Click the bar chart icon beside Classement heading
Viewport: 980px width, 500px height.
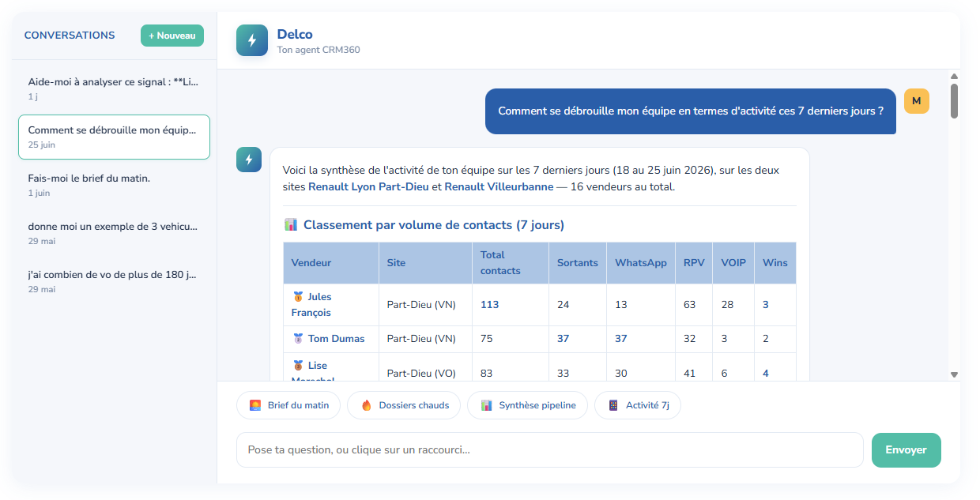point(290,225)
